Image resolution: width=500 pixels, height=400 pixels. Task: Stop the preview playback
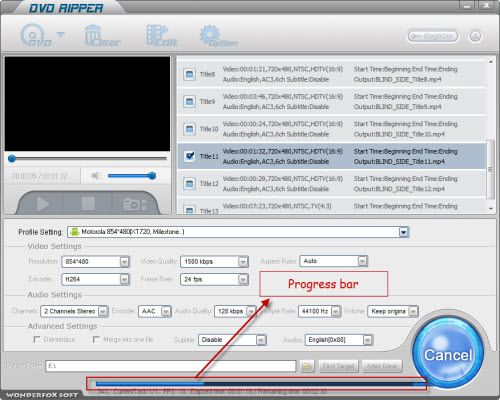click(88, 204)
